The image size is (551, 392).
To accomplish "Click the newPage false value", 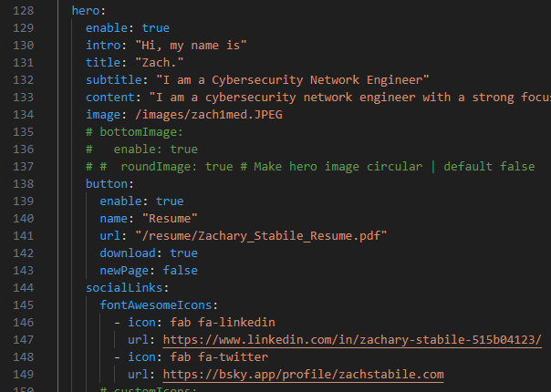I will click(x=181, y=271).
